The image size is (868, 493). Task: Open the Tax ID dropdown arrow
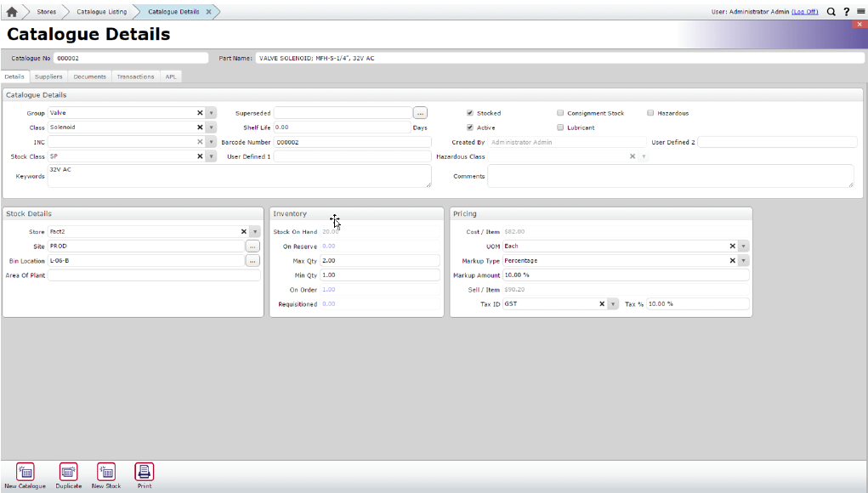point(613,303)
